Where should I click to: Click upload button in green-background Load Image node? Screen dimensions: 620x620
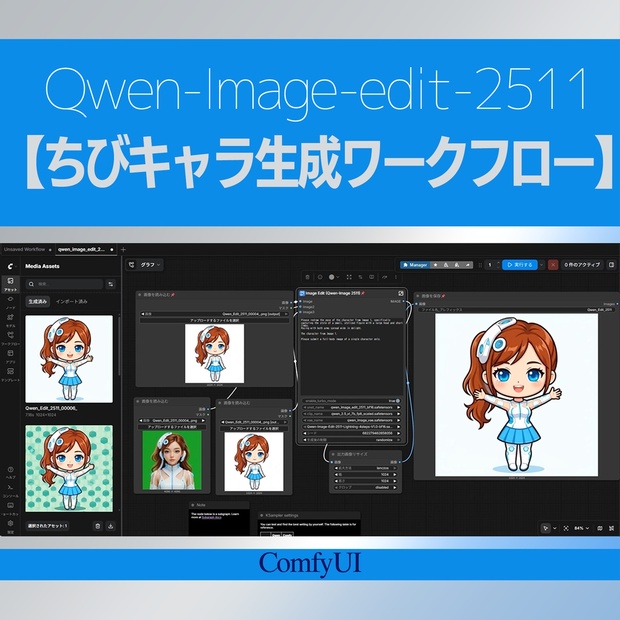click(172, 427)
